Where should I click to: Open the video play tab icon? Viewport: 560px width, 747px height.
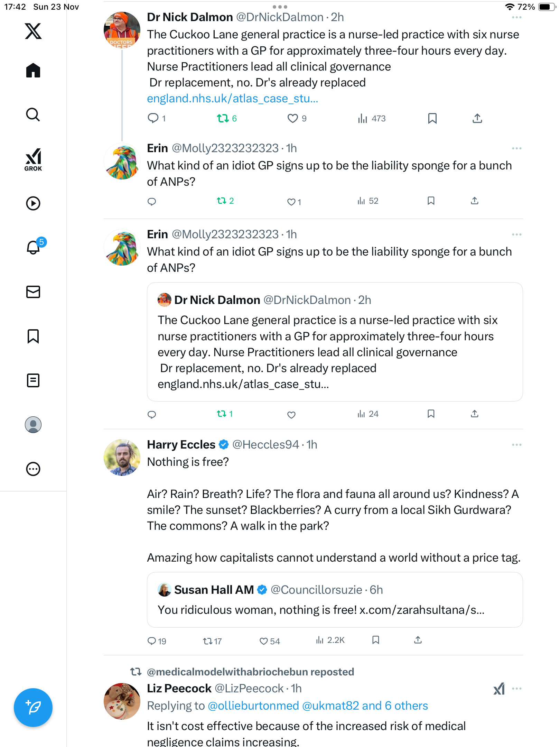tap(33, 203)
